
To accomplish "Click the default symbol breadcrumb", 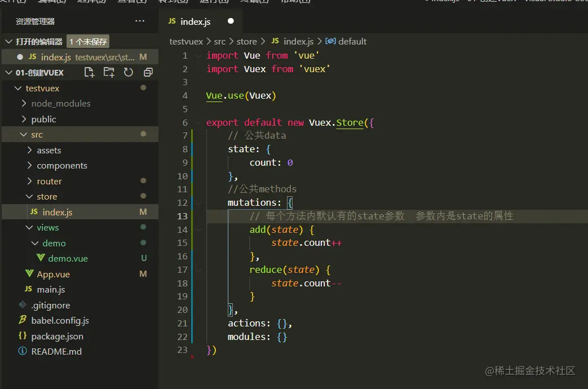I will click(352, 41).
